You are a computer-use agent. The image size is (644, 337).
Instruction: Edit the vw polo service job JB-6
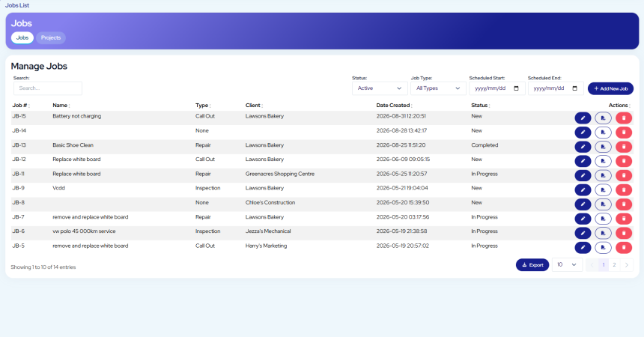pyautogui.click(x=583, y=233)
